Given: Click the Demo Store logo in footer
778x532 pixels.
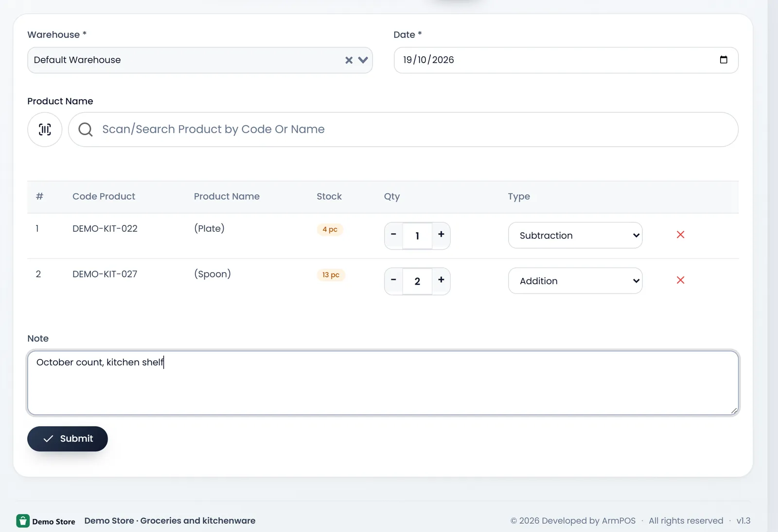Looking at the screenshot, I should pos(46,521).
